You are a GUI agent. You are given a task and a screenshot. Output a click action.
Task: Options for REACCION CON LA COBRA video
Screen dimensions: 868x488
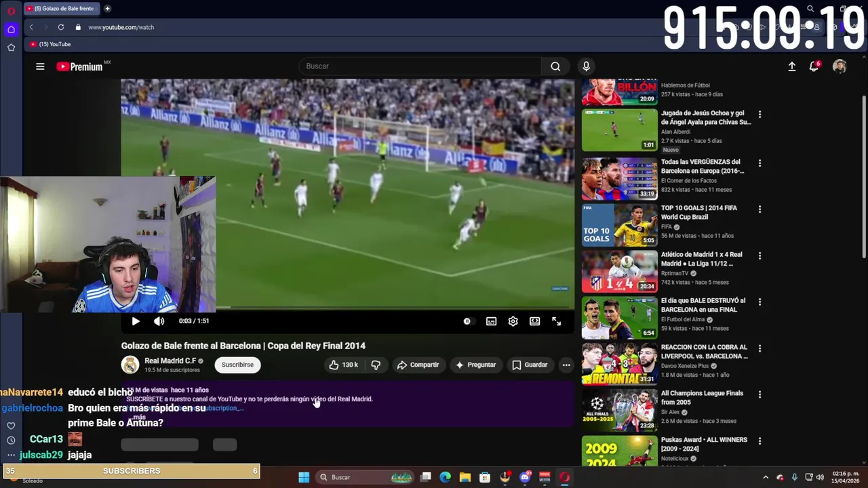(759, 348)
